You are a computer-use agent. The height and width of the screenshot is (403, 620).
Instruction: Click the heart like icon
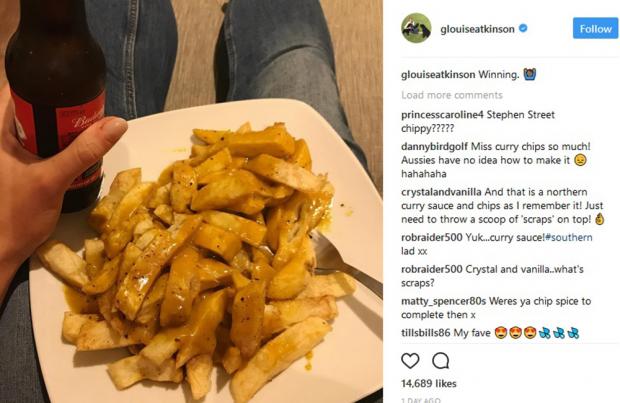point(410,361)
